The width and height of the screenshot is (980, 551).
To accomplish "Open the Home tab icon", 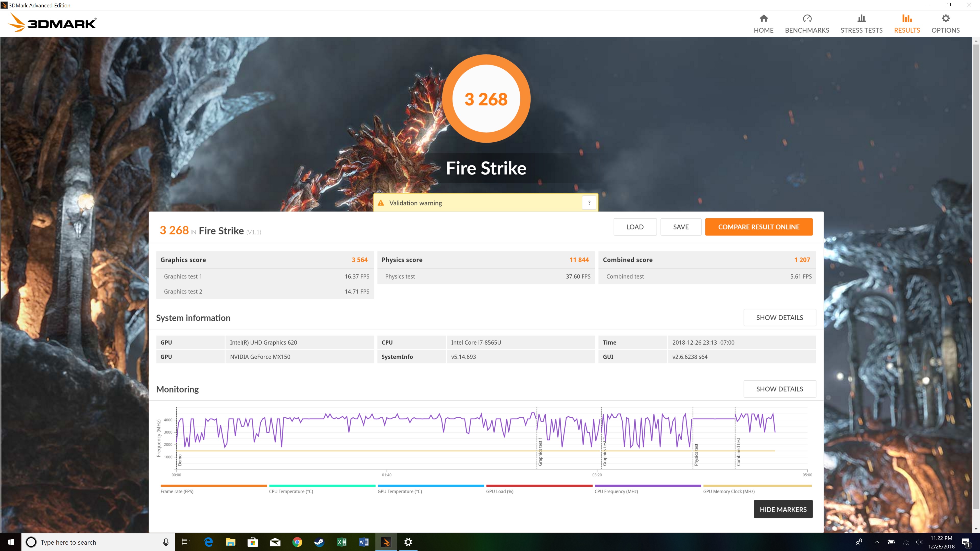I will 764,18.
